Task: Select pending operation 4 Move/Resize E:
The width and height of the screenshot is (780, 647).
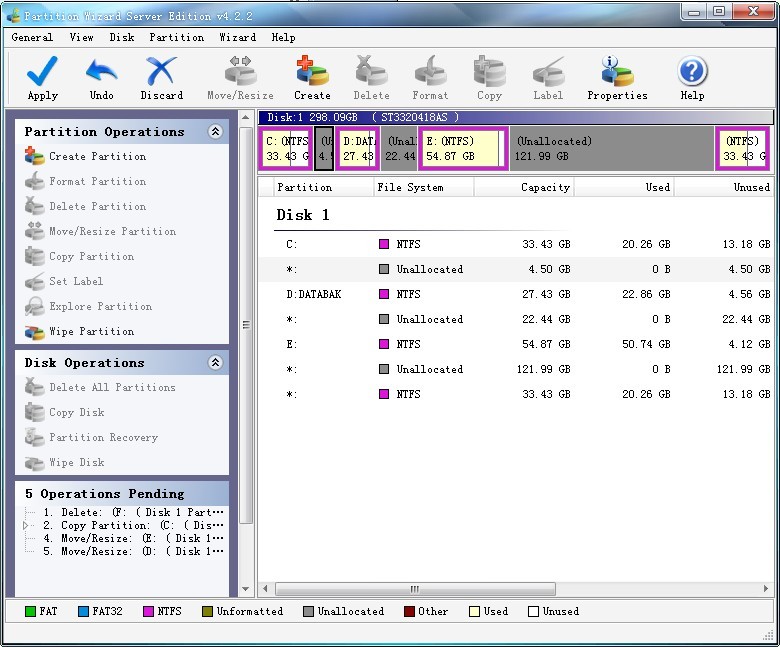Action: click(133, 538)
